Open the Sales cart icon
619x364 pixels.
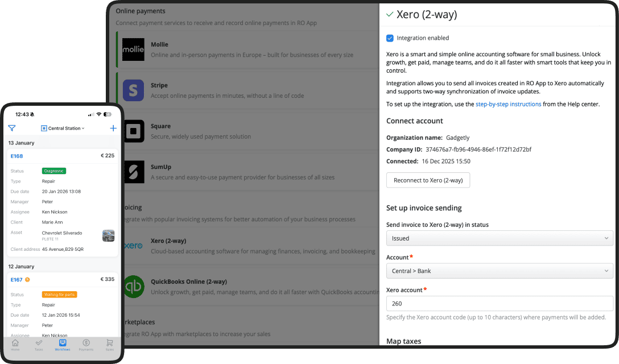[x=109, y=343]
